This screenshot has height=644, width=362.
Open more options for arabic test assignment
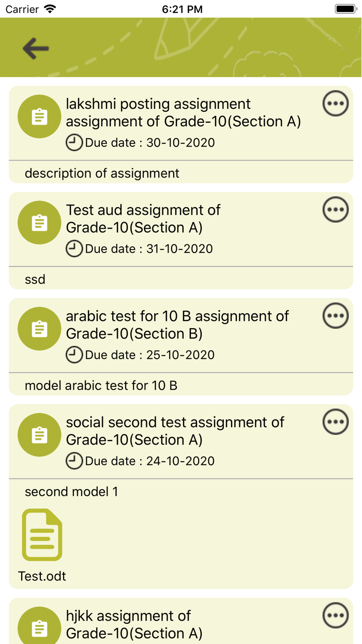coord(336,316)
